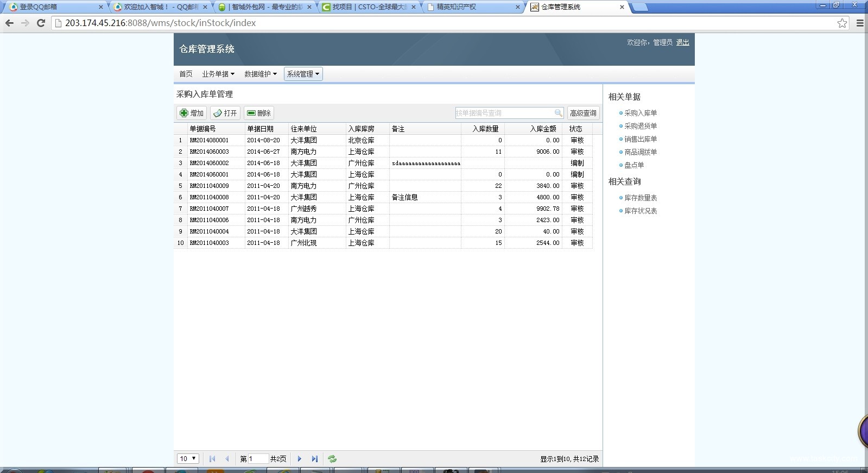Open 商品调拨单 link in sidebar
868x473 pixels.
pyautogui.click(x=641, y=152)
